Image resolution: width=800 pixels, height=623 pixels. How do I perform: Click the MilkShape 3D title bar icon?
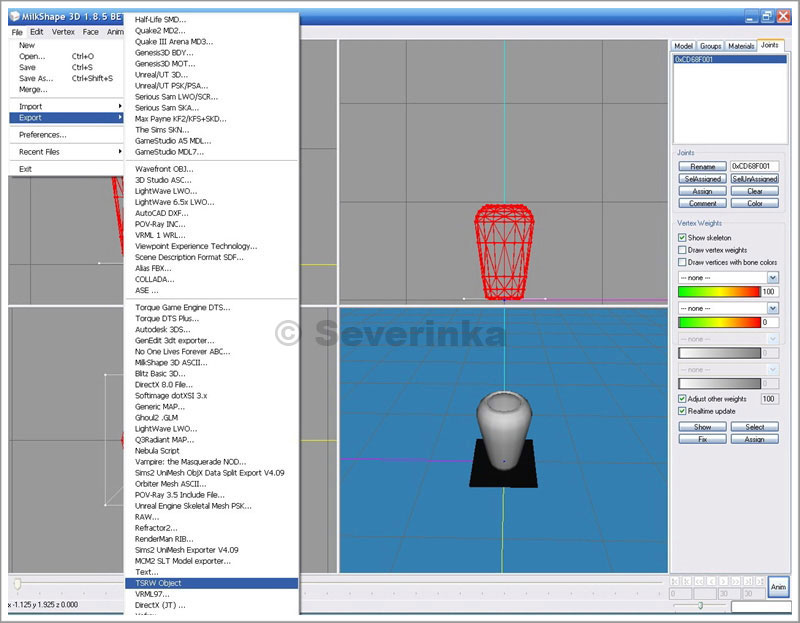14,16
